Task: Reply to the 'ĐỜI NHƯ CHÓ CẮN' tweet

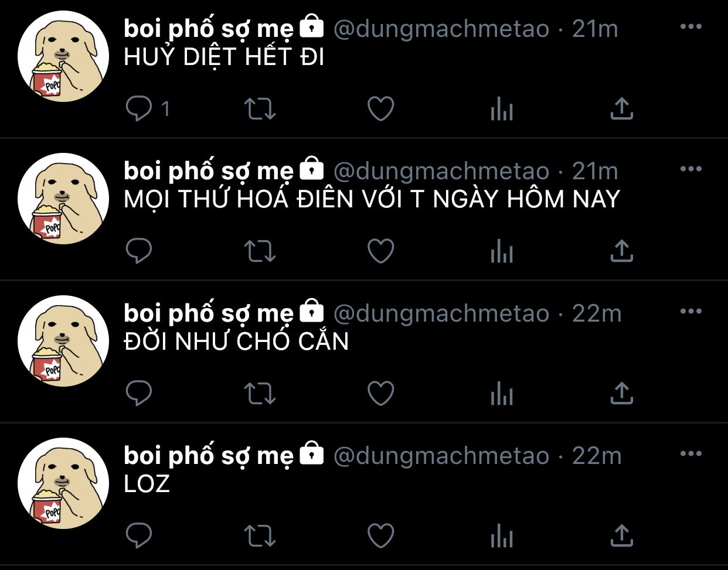Action: [140, 394]
